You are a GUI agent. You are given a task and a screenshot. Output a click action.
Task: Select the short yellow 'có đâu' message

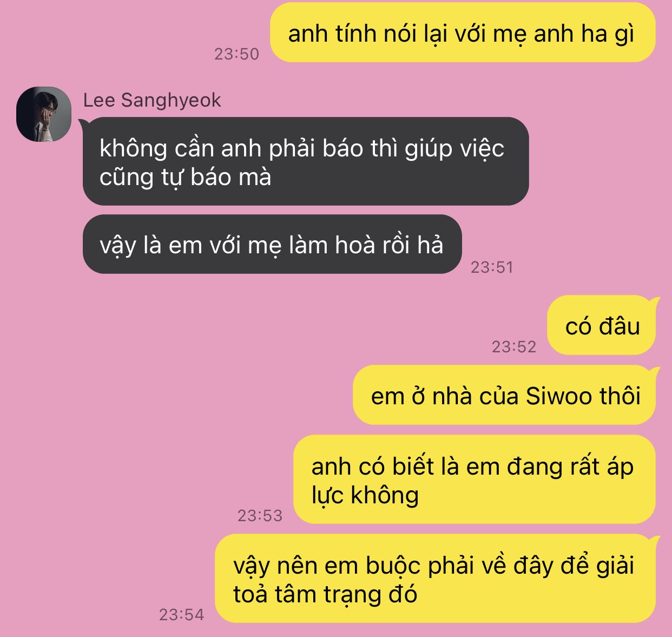602,325
